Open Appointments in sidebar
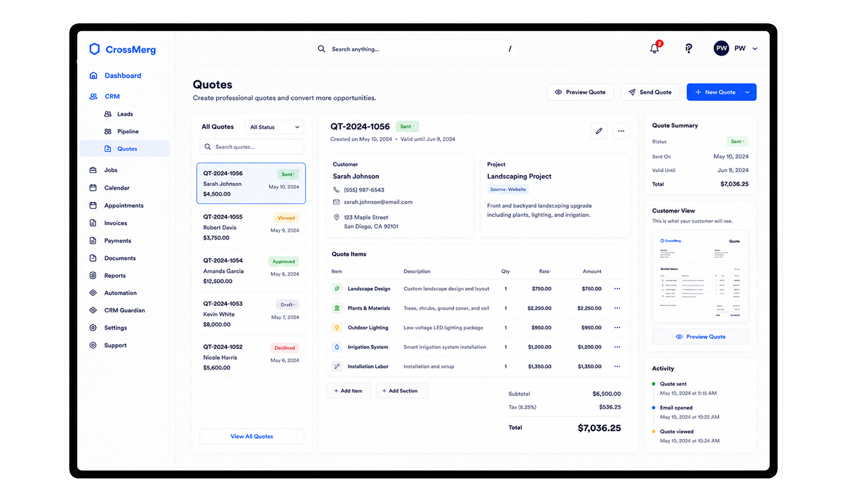Image resolution: width=847 pixels, height=504 pixels. [124, 205]
